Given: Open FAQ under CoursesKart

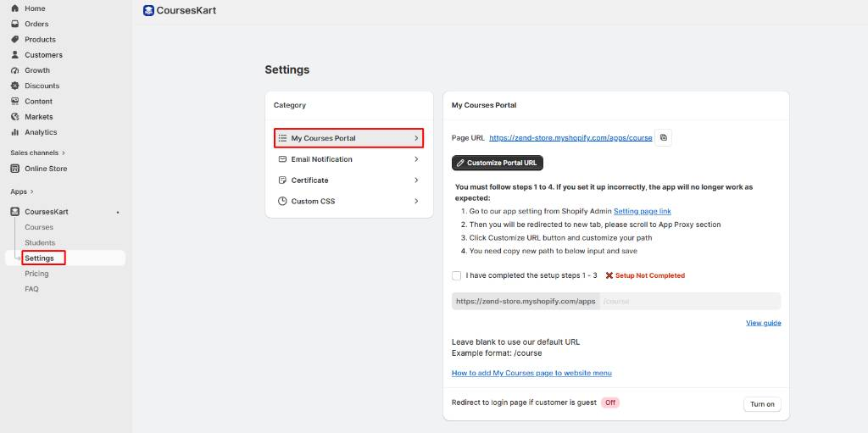Looking at the screenshot, I should point(31,289).
